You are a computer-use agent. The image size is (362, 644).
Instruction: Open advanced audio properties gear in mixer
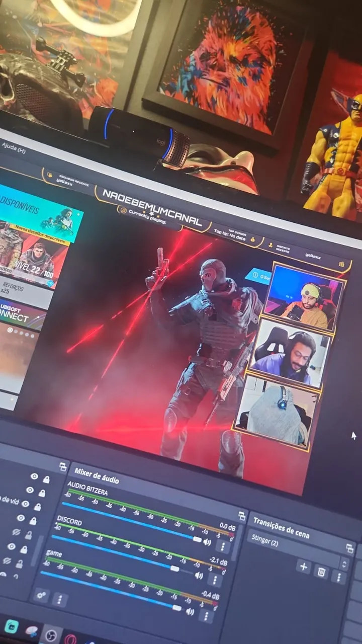(41, 595)
